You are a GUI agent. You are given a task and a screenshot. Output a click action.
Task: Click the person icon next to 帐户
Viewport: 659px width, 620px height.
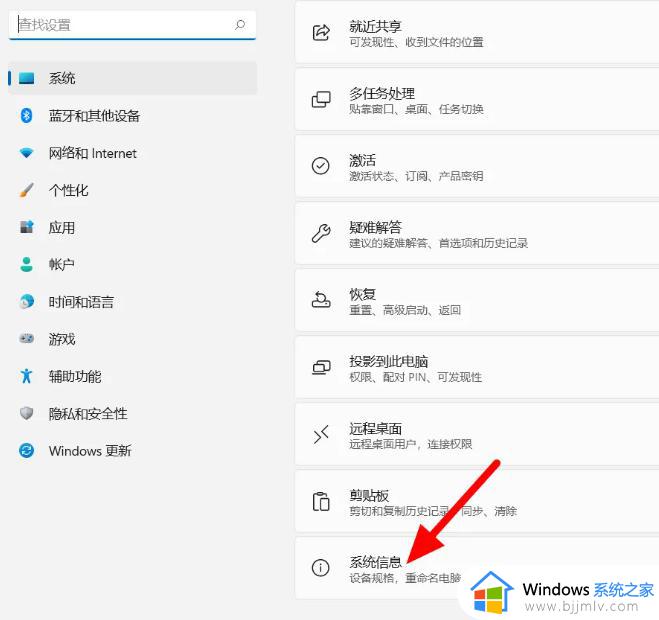click(26, 264)
